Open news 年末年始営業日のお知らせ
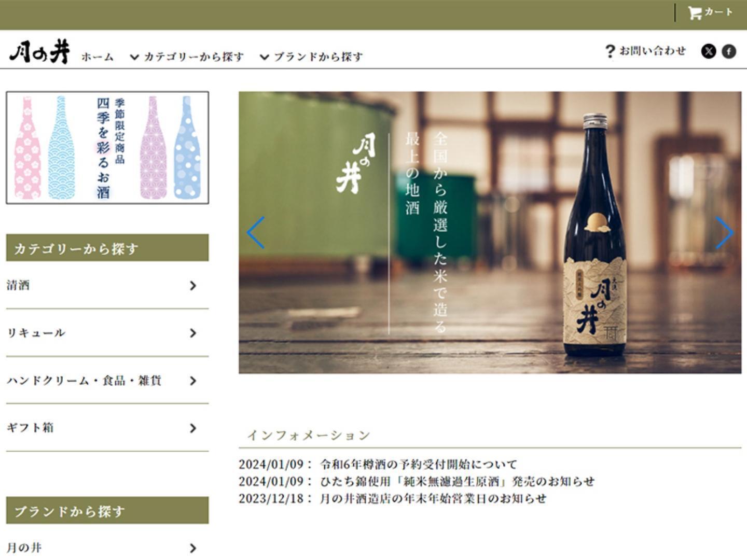 tap(433, 498)
